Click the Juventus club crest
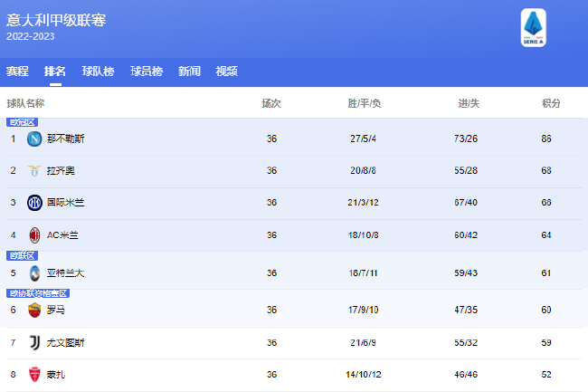The height and width of the screenshot is (392, 588). [x=34, y=343]
